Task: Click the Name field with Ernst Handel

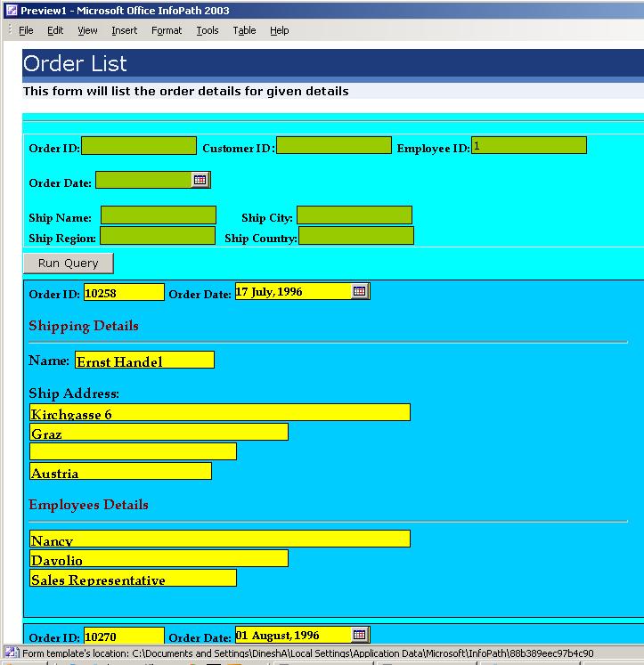Action: tap(144, 360)
